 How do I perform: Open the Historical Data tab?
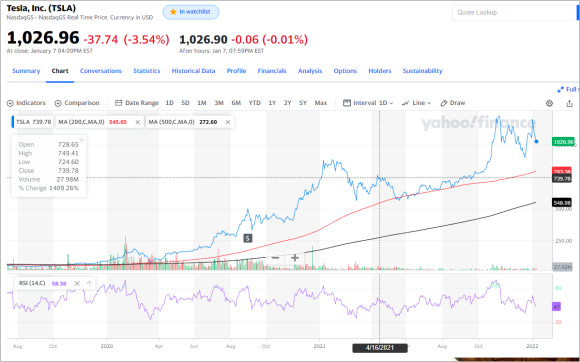[x=193, y=71]
